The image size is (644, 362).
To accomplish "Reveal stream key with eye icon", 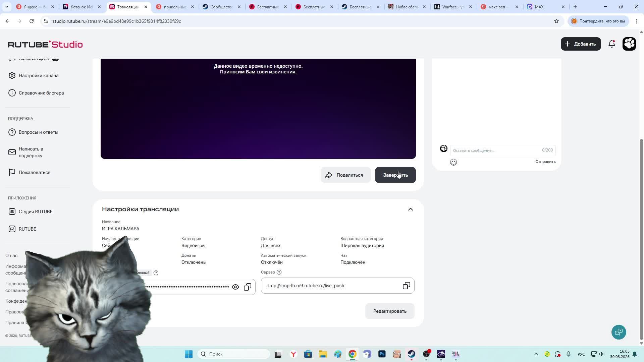I will click(235, 287).
